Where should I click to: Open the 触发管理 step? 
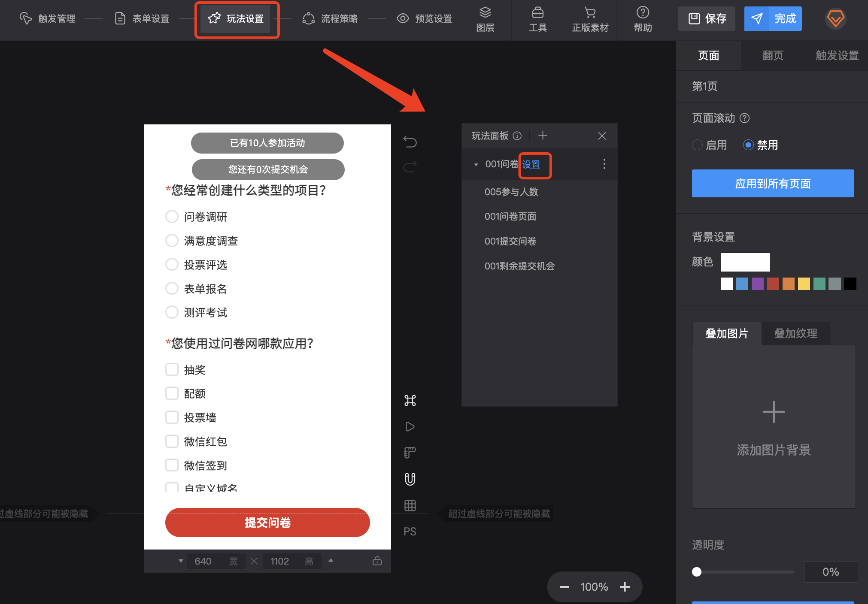coord(48,18)
